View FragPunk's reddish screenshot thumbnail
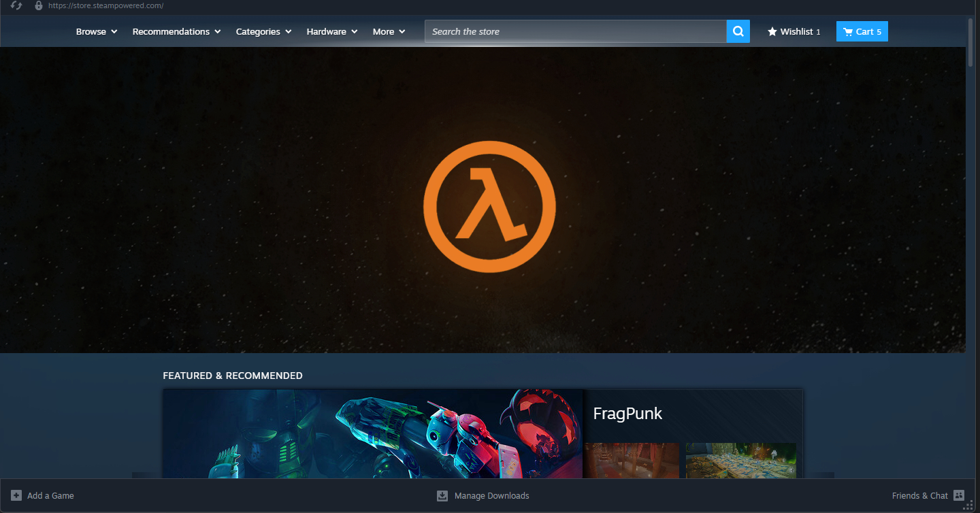 (632, 461)
